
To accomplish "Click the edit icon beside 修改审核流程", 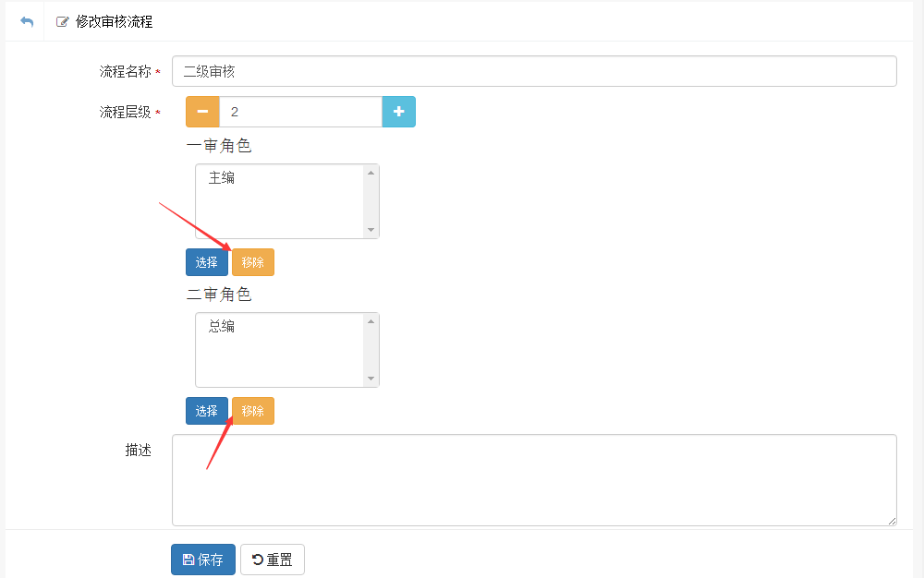I will pos(63,22).
